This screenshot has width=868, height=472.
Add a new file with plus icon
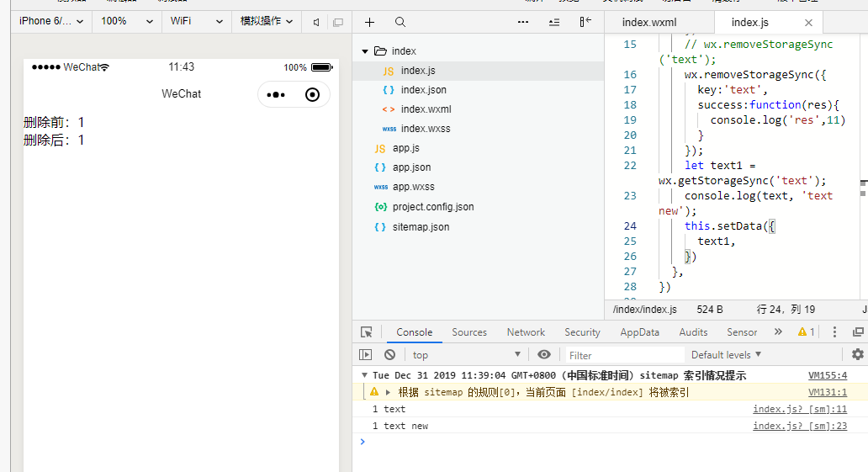pyautogui.click(x=370, y=22)
